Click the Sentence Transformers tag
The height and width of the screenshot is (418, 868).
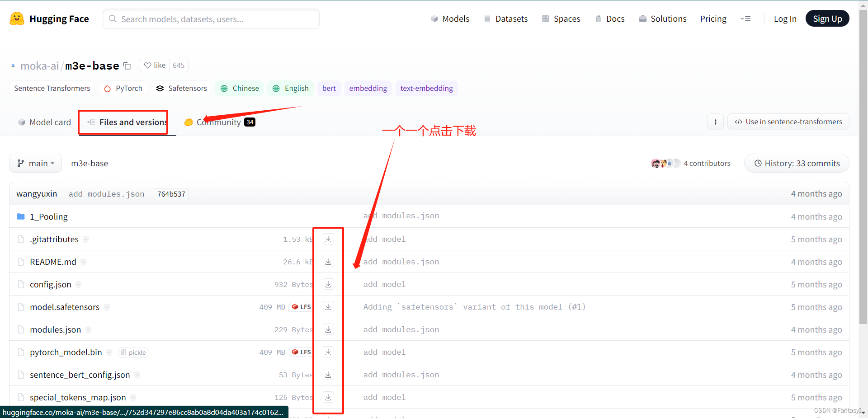point(52,89)
